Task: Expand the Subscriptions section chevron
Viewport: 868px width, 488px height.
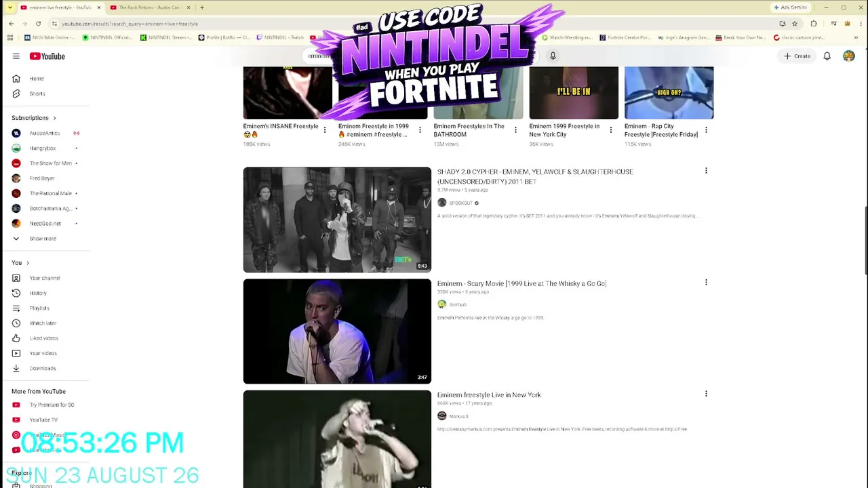Action: pyautogui.click(x=54, y=118)
